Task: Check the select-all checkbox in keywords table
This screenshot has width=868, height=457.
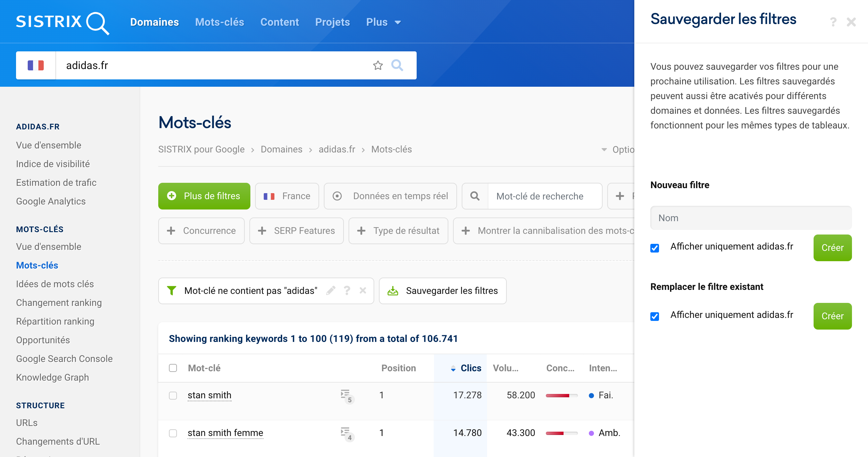Action: [173, 368]
